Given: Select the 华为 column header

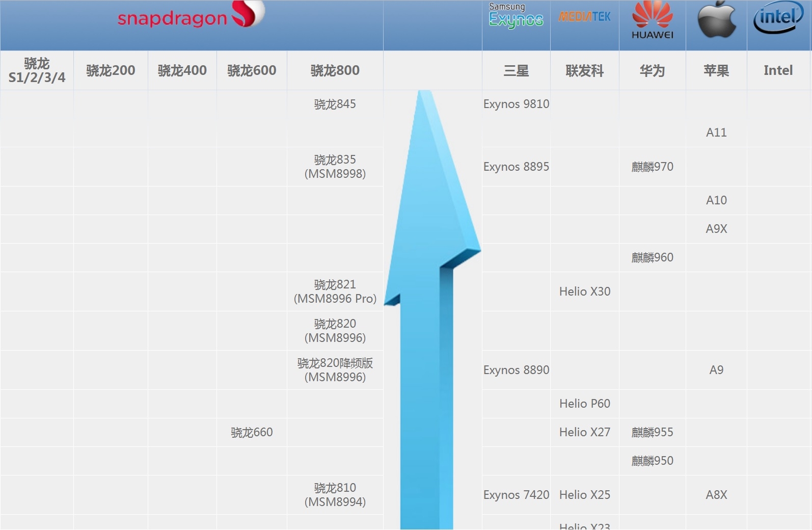Looking at the screenshot, I should tap(653, 70).
